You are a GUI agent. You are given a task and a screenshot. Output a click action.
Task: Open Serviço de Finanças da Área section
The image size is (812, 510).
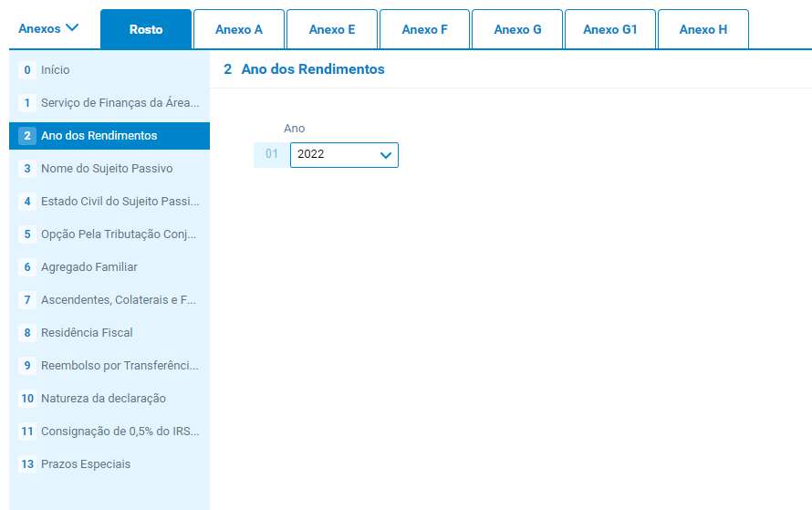[109, 102]
